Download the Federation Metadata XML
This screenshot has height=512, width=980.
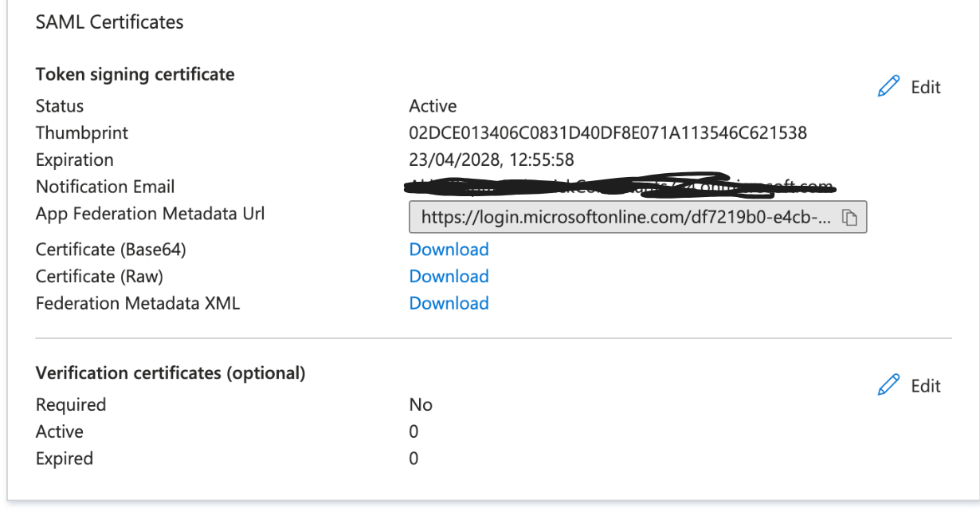click(449, 304)
